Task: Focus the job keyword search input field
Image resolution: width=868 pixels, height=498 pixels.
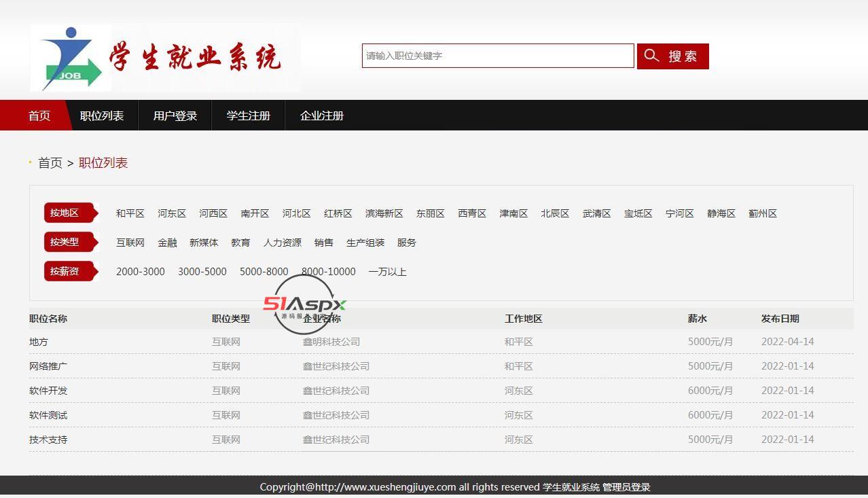Action: 497,56
